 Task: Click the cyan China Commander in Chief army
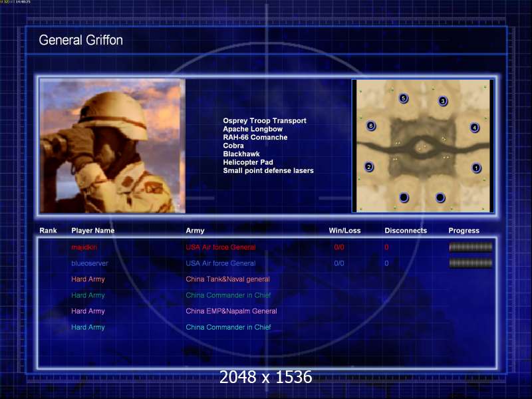tap(228, 327)
